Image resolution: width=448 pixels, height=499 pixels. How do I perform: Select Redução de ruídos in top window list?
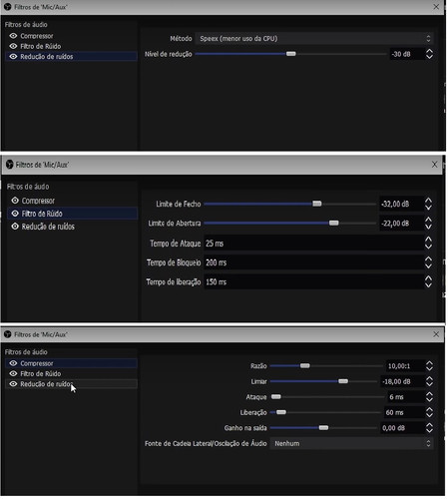[71, 56]
